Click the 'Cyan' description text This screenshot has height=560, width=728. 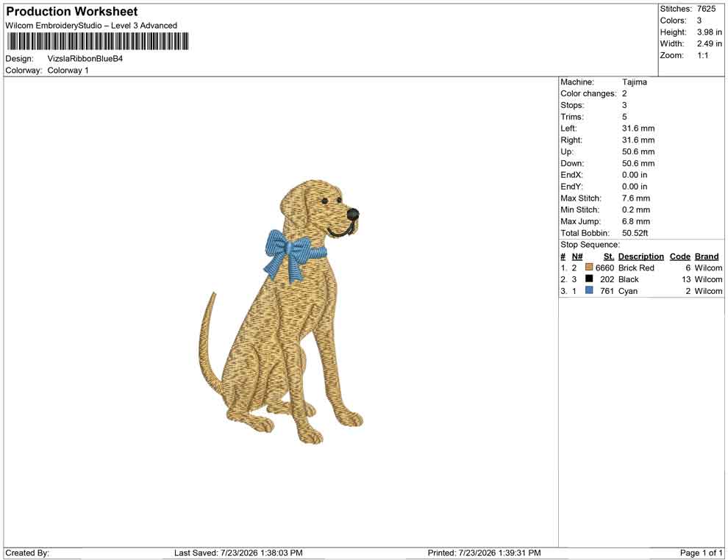point(628,291)
